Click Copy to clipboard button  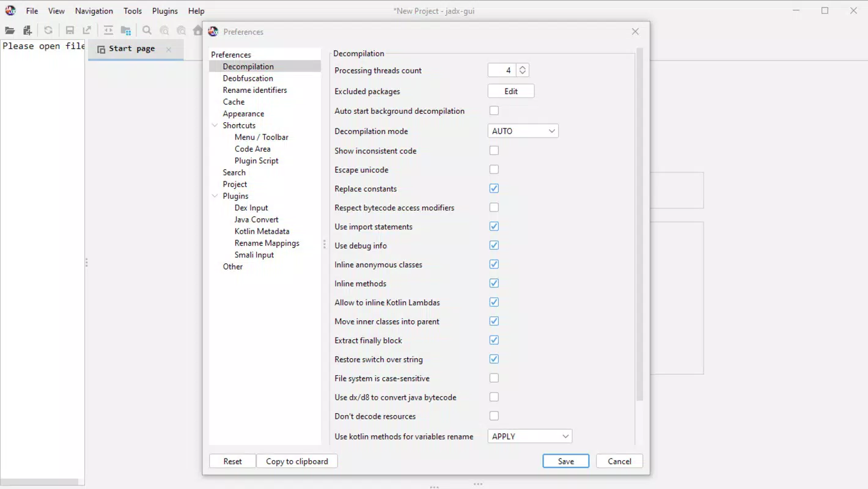[x=297, y=461]
